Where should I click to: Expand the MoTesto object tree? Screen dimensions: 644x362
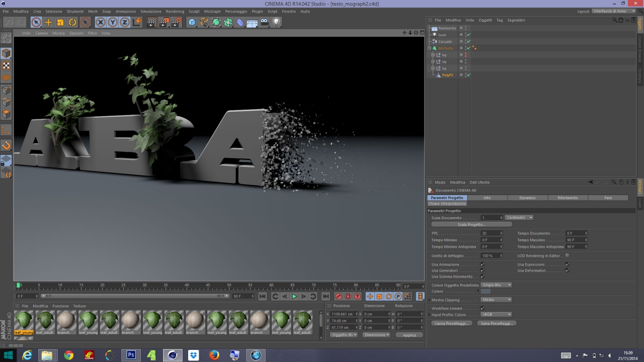click(429, 48)
